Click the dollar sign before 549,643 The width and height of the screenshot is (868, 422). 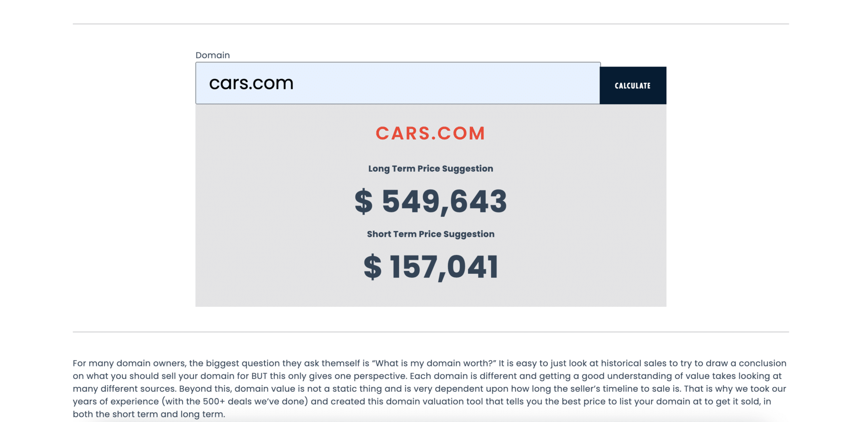point(363,202)
